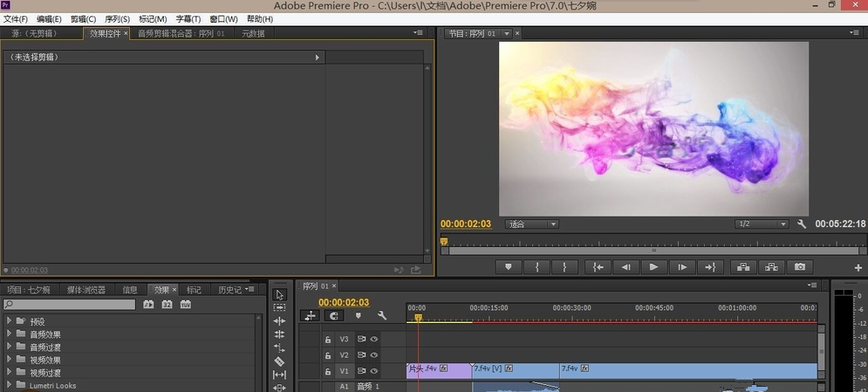Select the Razor tool
868x392 pixels.
click(279, 361)
